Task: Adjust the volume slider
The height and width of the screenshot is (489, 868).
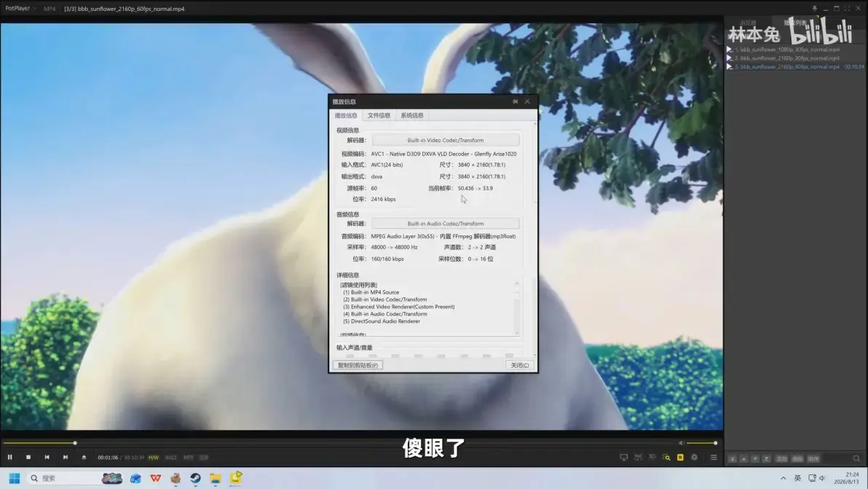Action: point(701,443)
